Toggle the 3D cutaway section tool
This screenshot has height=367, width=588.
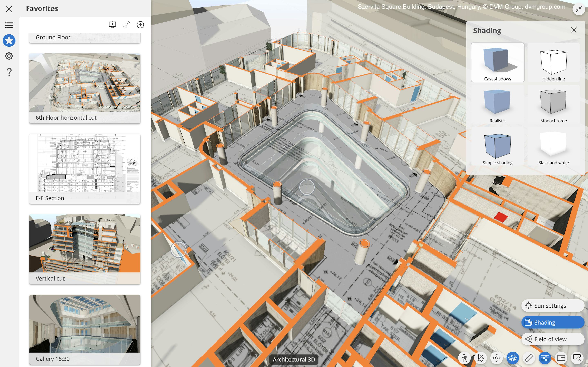(x=513, y=358)
